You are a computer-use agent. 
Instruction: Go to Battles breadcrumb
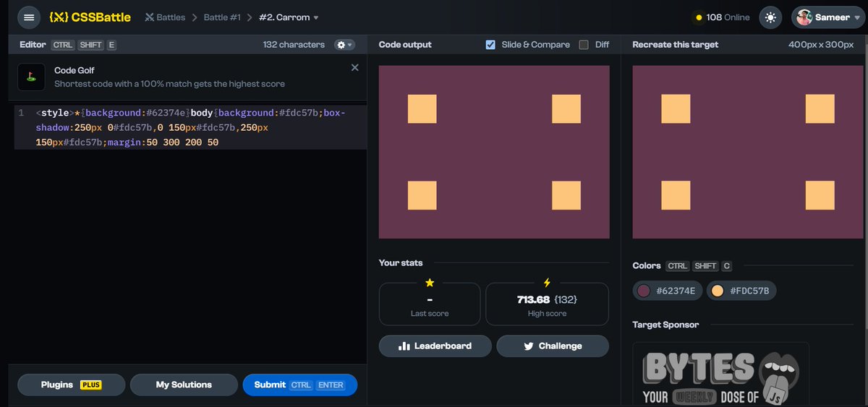(165, 17)
